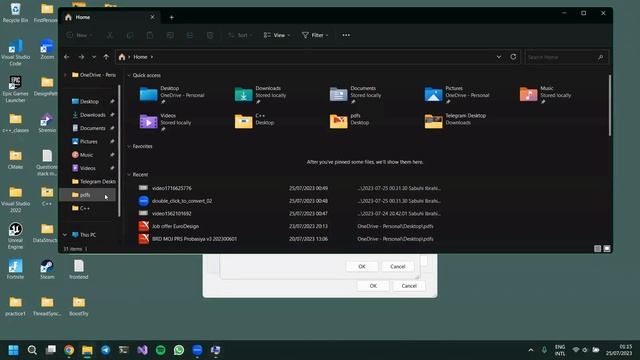Select Pictures in the navigation pane
The height and width of the screenshot is (360, 640).
click(89, 142)
